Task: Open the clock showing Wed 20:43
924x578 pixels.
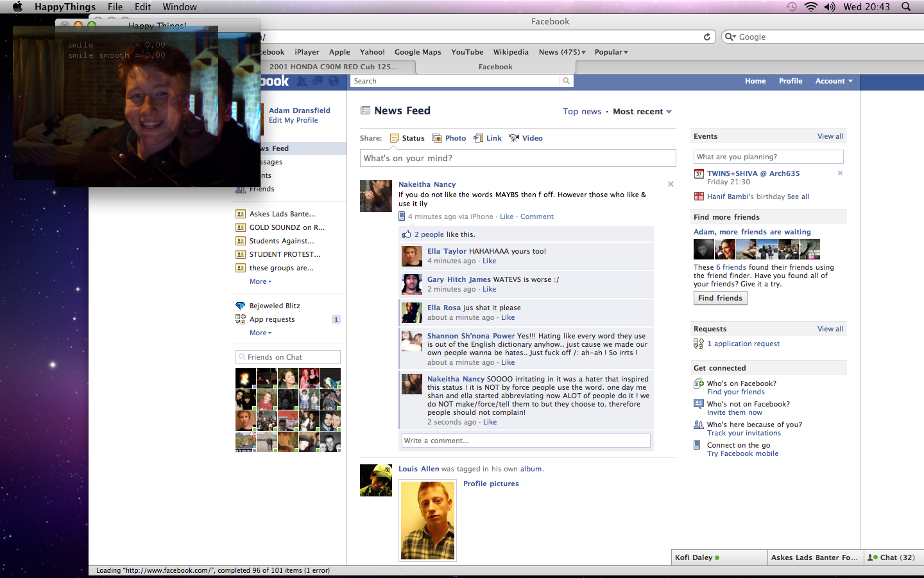Action: 866,6
